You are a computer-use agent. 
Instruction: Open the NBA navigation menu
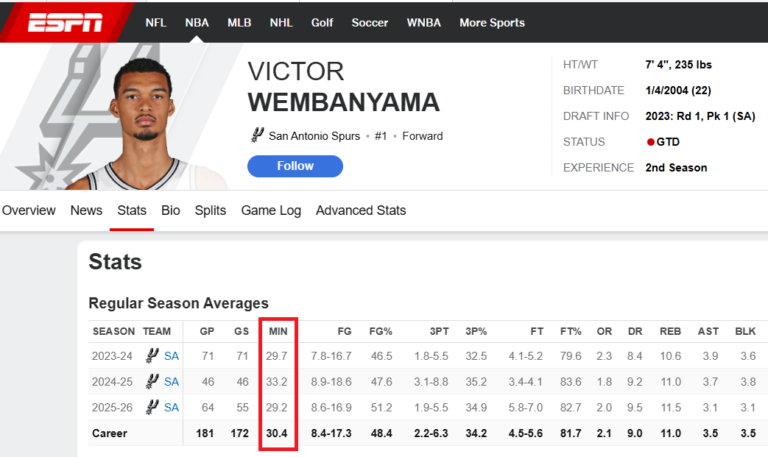(x=197, y=22)
